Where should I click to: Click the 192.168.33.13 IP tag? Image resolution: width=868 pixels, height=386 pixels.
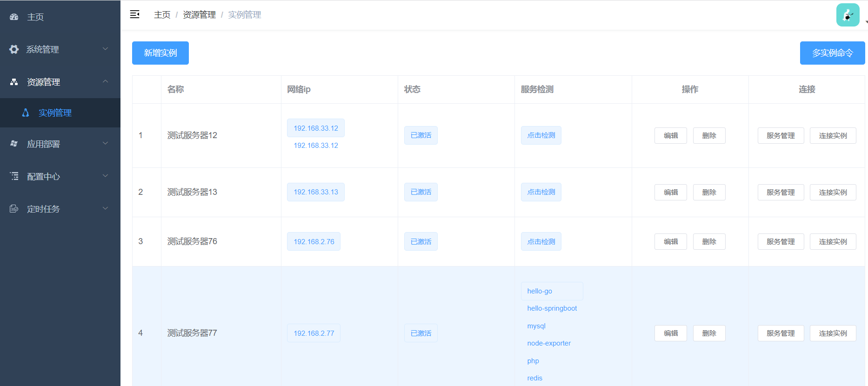coord(316,192)
